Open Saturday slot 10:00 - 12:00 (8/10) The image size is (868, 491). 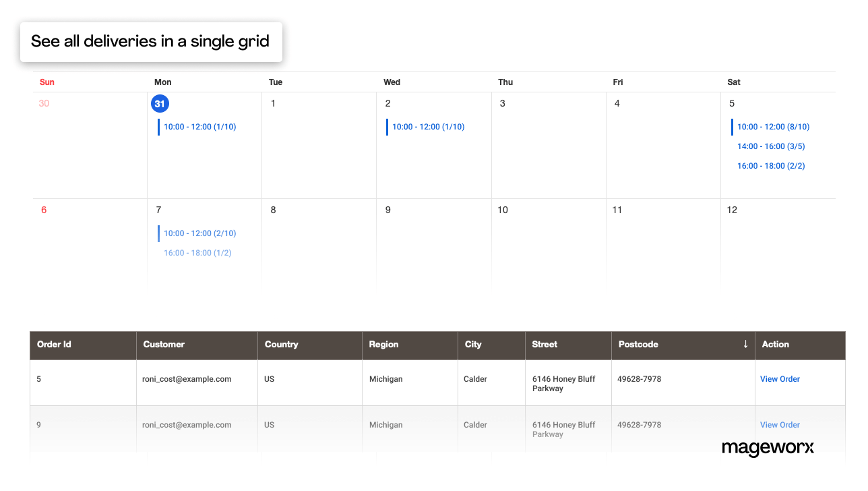click(773, 127)
